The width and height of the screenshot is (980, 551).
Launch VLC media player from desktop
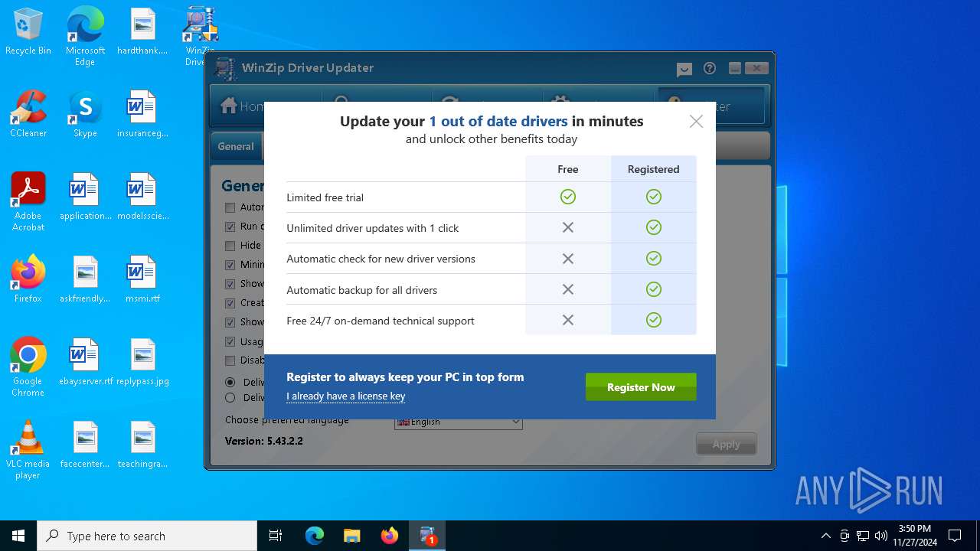click(x=28, y=450)
